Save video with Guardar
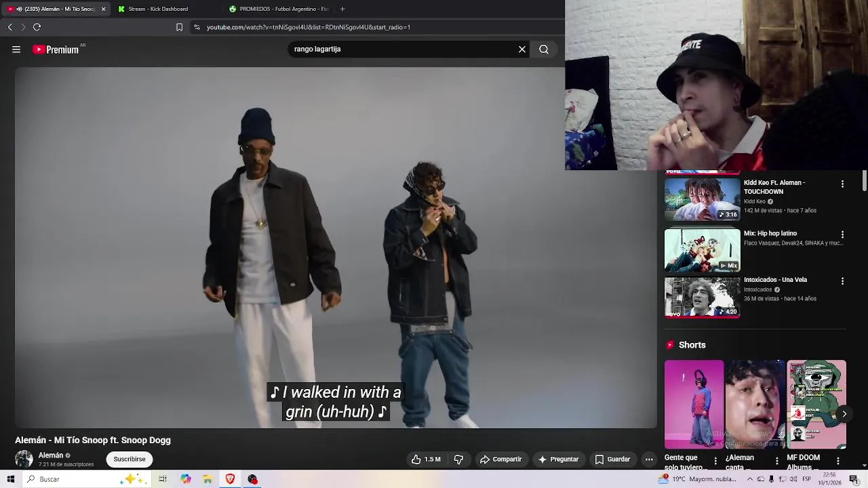Viewport: 868px width, 488px height. pos(613,460)
